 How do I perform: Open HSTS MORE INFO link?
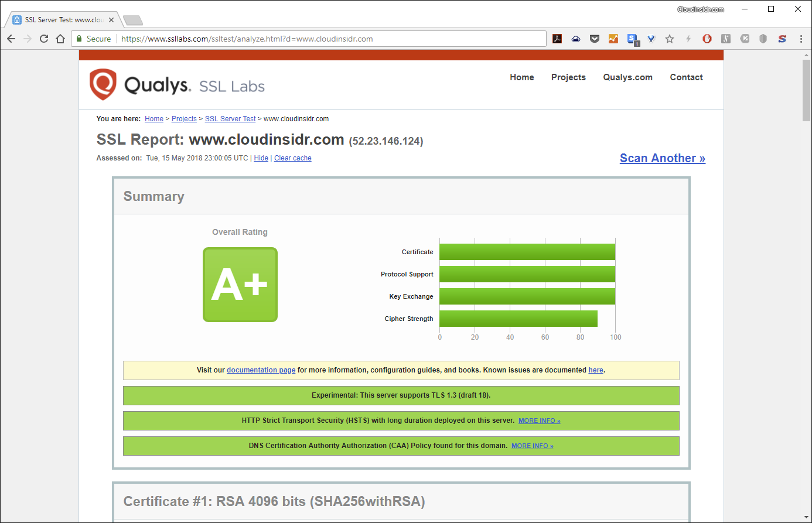pos(539,421)
